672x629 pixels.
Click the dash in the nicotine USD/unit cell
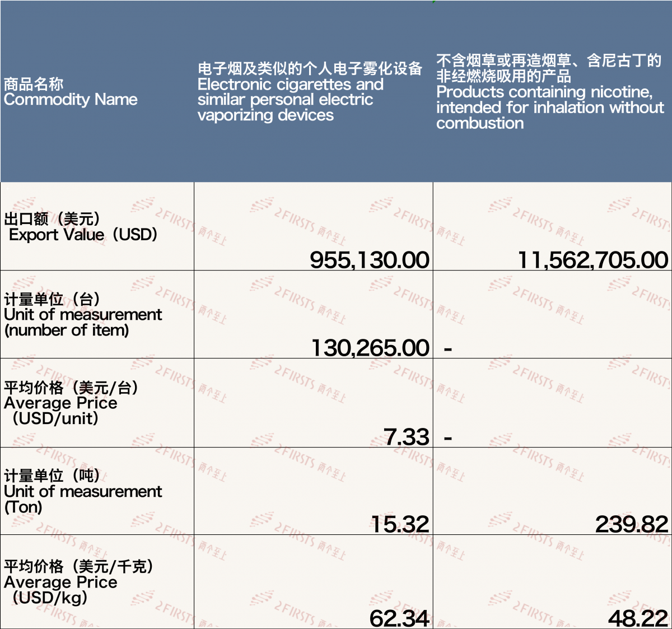tap(448, 438)
